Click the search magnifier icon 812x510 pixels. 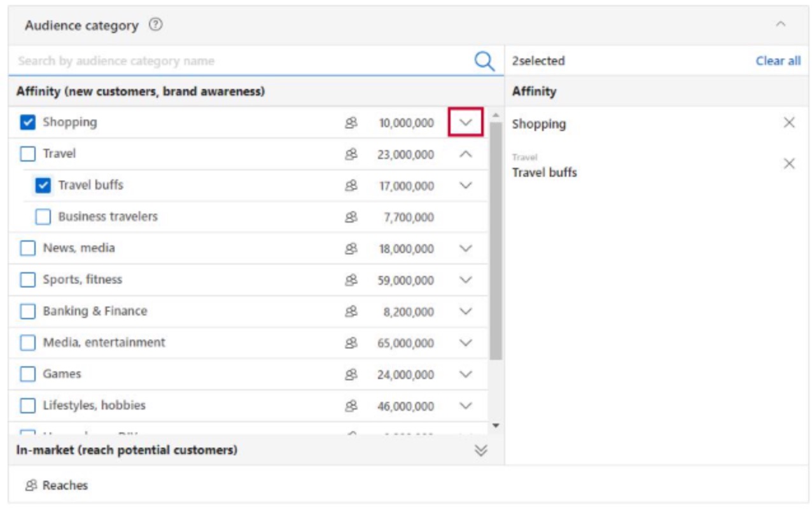tap(484, 61)
